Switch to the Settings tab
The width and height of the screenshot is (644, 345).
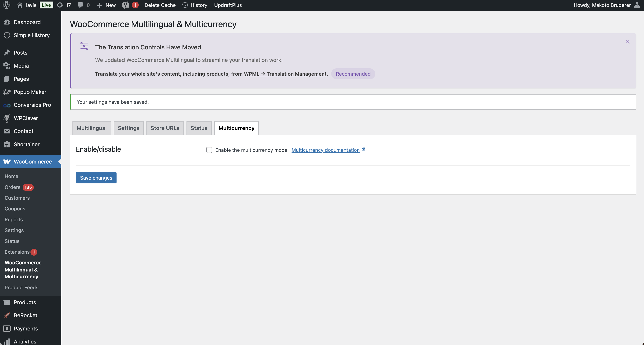pos(129,128)
